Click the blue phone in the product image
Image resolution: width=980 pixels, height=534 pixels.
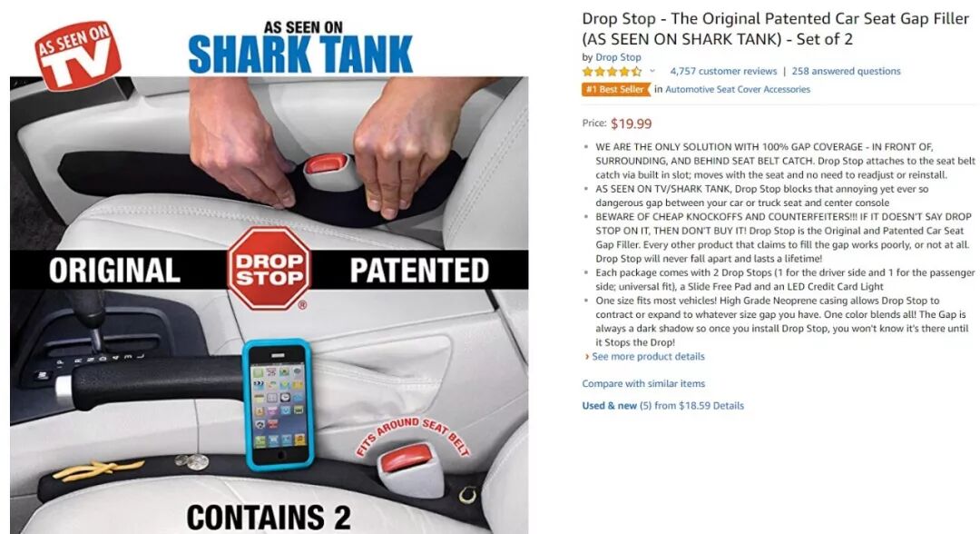pos(278,404)
